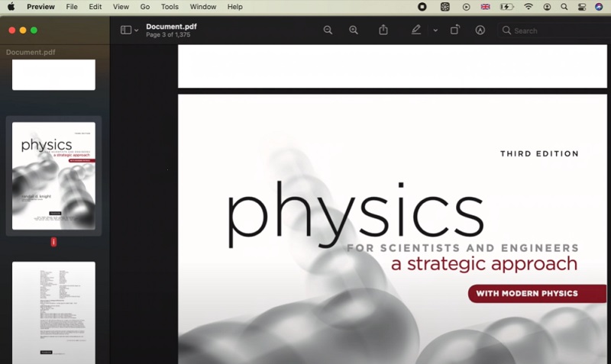Expand the sidebar view options chevron

pos(137,31)
